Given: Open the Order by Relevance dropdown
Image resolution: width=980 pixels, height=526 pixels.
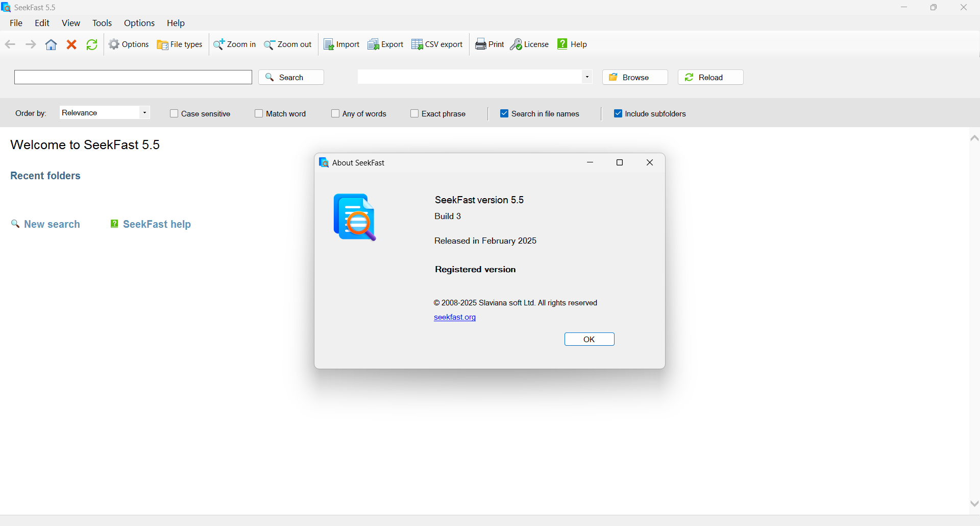Looking at the screenshot, I should 105,113.
